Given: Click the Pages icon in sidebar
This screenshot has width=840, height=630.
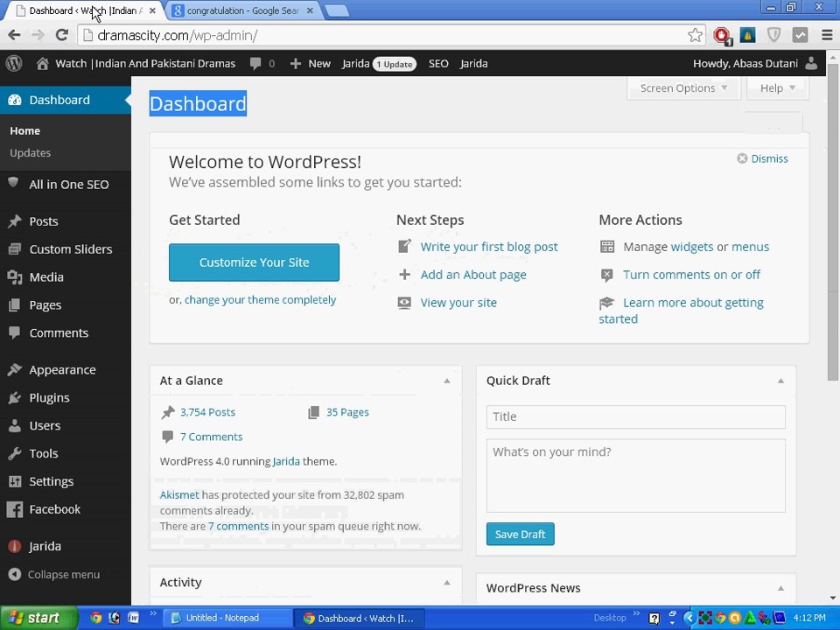Looking at the screenshot, I should (x=15, y=304).
